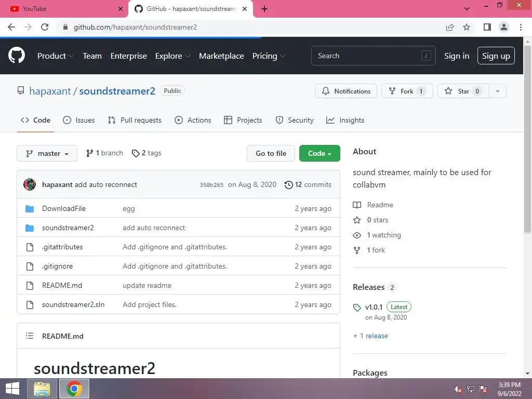
Task: Click the Chrome icon in the taskbar
Action: click(x=74, y=389)
